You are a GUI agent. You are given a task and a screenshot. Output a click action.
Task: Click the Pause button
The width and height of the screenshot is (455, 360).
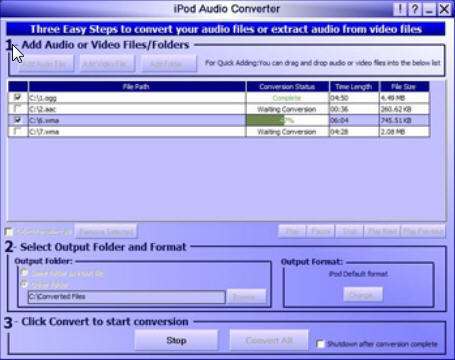[320, 231]
